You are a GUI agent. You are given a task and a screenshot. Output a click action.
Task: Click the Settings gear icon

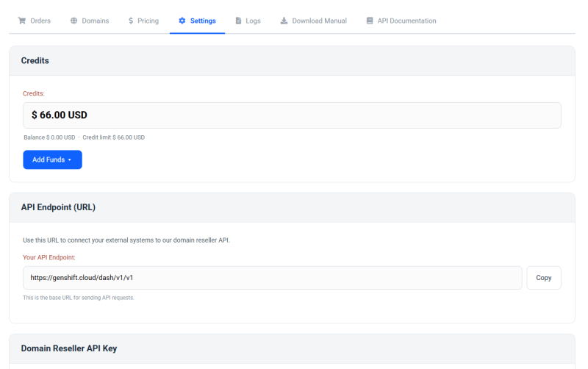(182, 21)
